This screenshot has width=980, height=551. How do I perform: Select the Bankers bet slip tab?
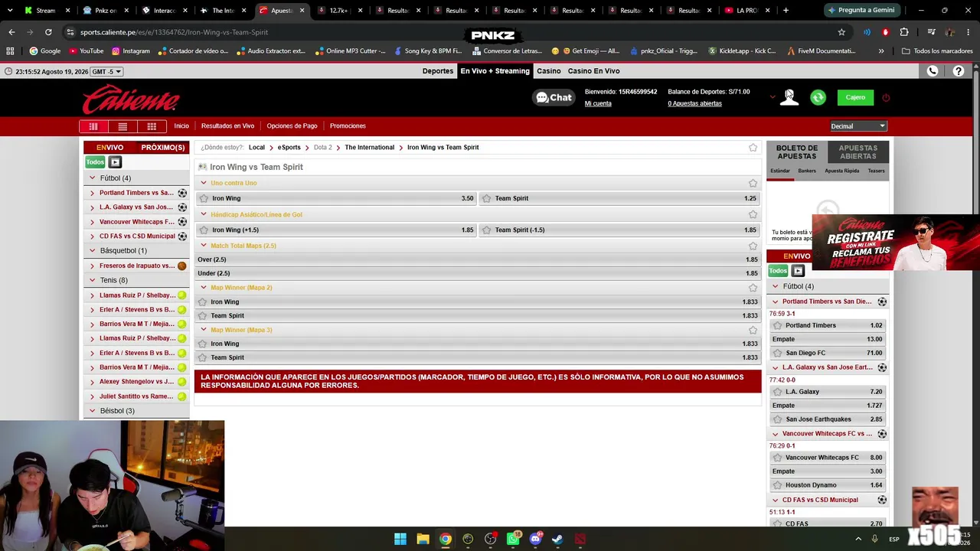click(807, 171)
